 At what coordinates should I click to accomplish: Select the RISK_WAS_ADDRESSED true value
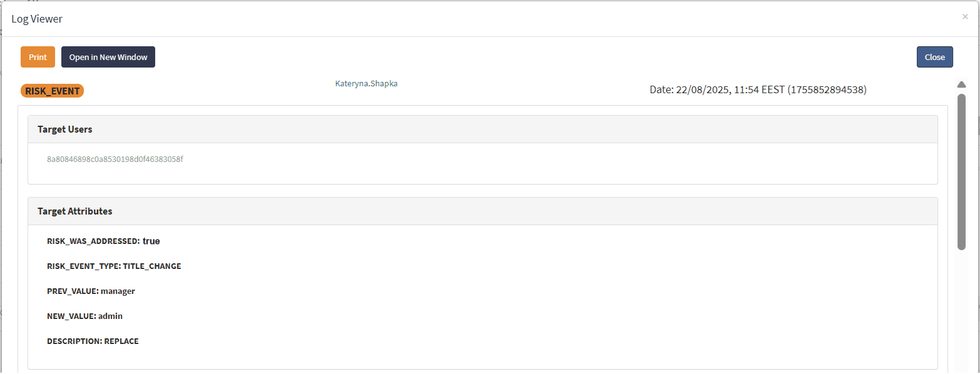tap(151, 241)
